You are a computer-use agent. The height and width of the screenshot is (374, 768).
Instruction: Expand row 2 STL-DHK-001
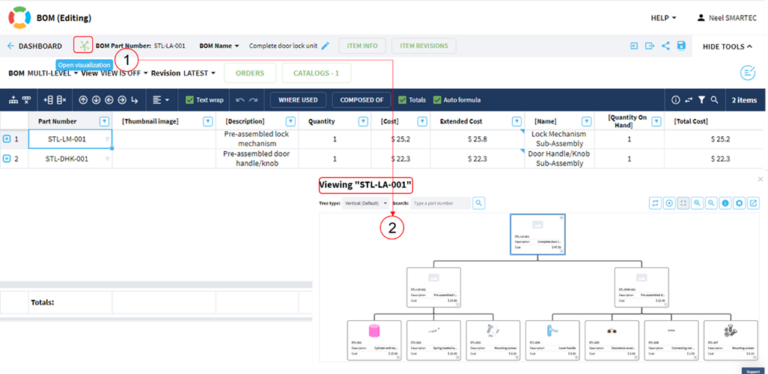pos(7,159)
